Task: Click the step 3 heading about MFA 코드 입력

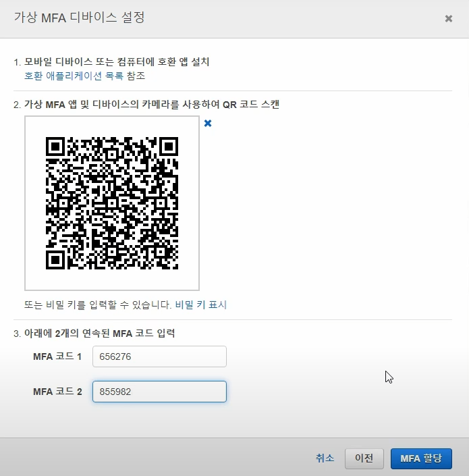Action: tap(99, 334)
